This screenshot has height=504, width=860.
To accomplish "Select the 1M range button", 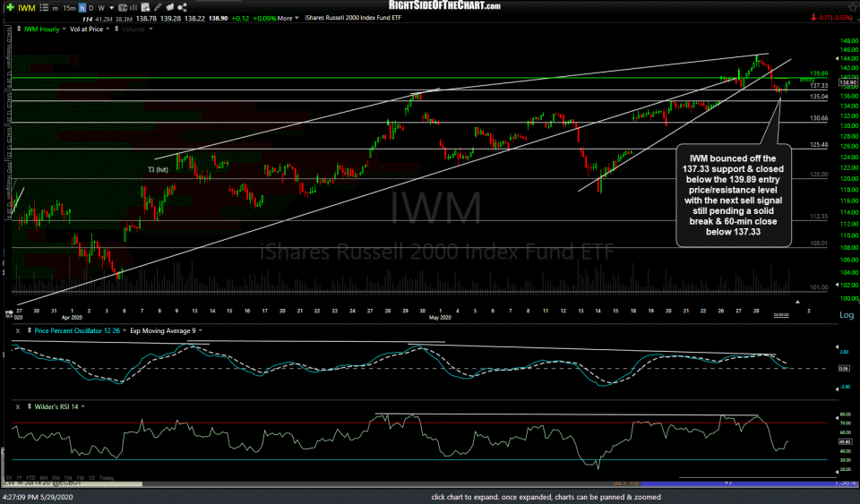I will point(68,478).
